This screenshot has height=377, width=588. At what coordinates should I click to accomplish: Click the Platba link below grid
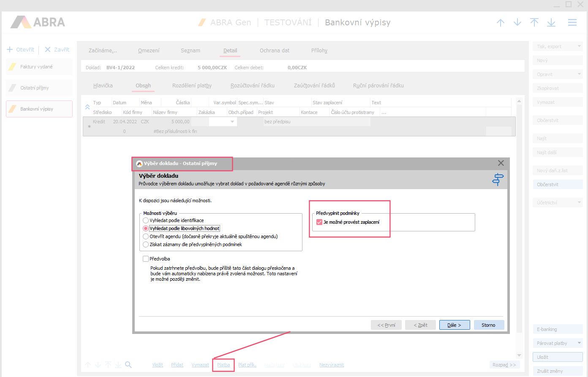223,365
